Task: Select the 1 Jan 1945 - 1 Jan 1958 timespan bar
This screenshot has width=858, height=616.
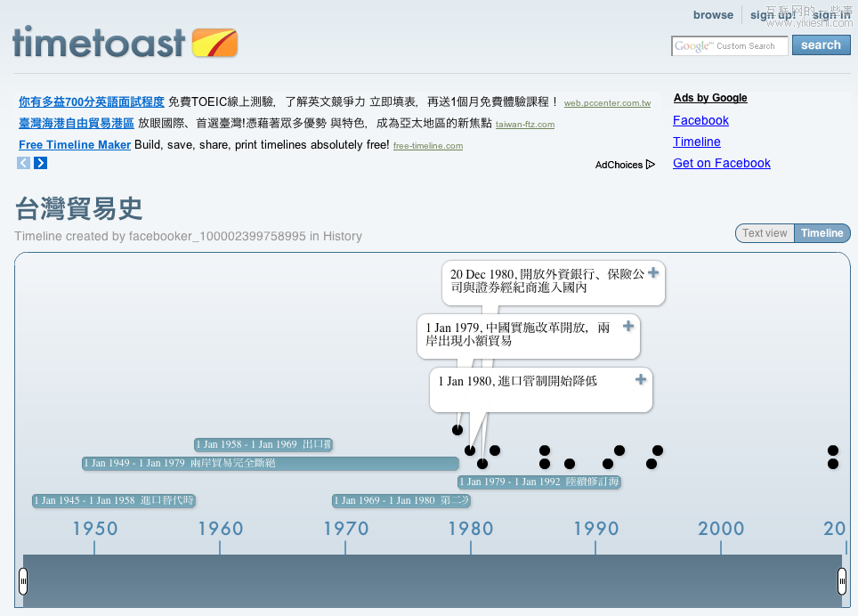Action: 113,500
